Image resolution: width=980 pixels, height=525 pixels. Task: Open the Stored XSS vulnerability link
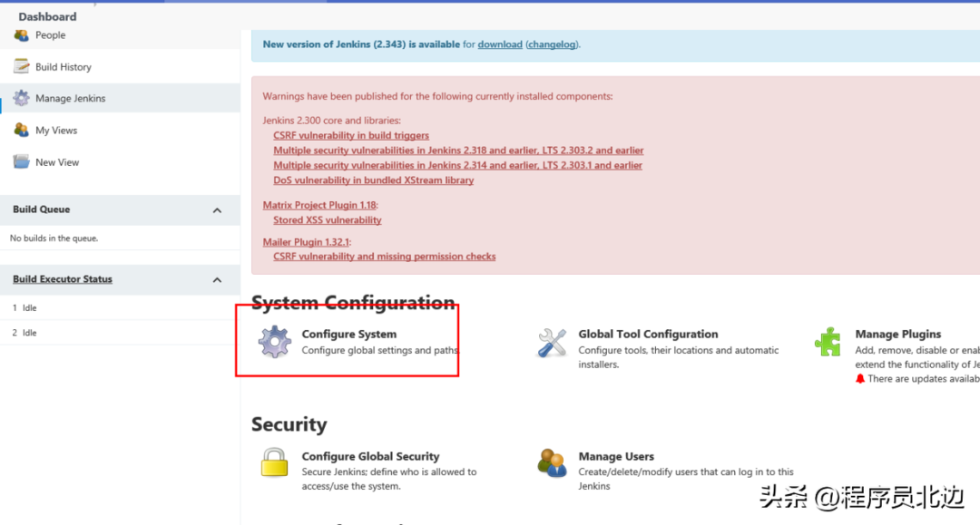(327, 219)
